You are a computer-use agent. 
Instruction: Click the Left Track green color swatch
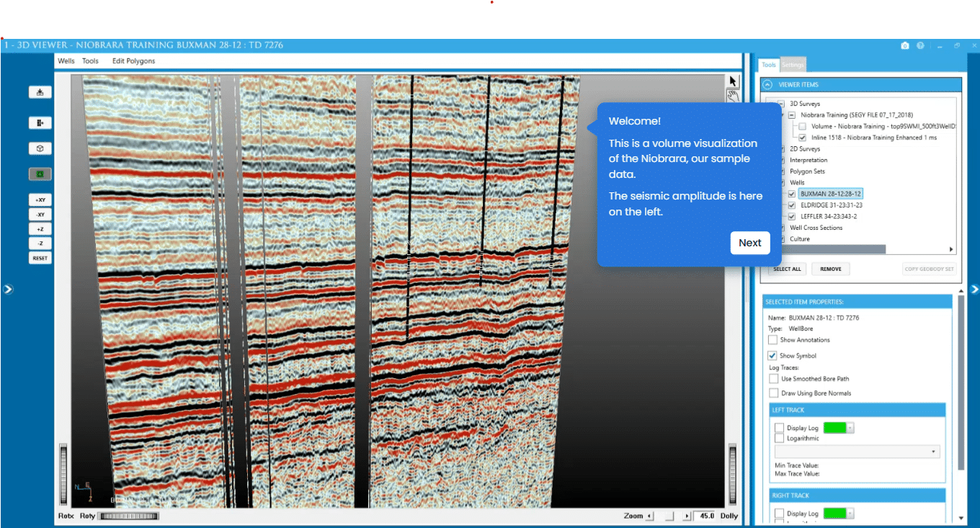point(834,428)
